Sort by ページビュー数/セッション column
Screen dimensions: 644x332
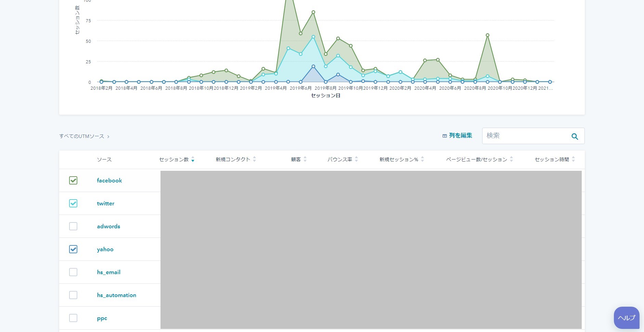click(479, 159)
